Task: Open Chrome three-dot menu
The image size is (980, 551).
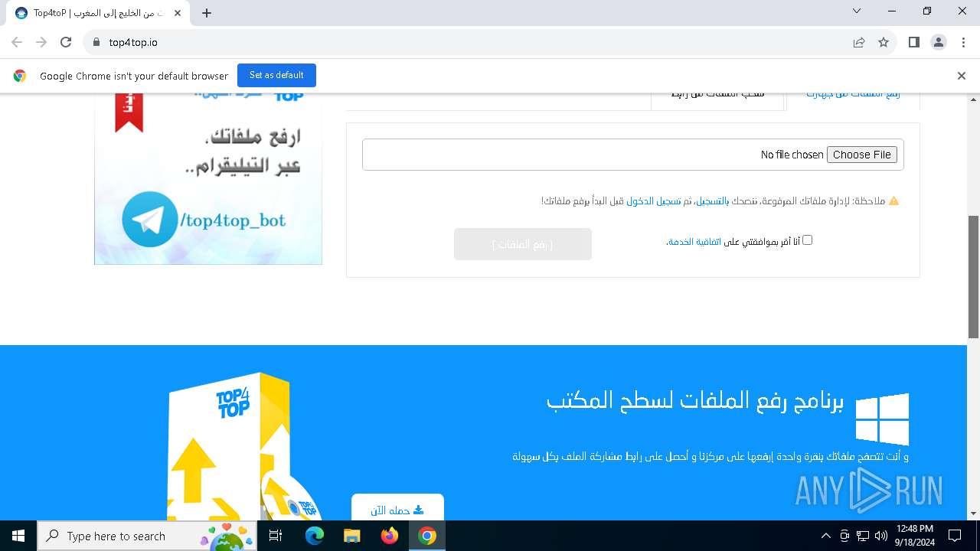Action: (963, 42)
